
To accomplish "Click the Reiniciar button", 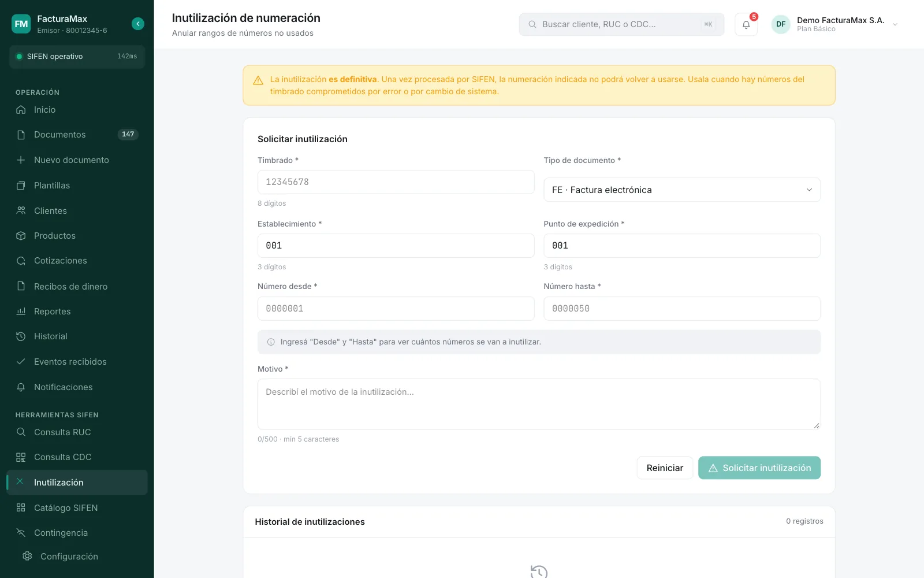I will (x=665, y=468).
